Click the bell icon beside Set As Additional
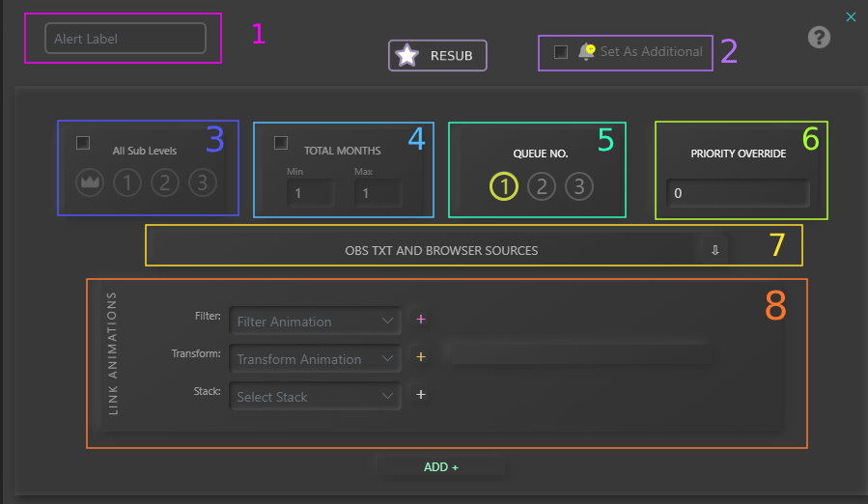868x504 pixels. click(x=586, y=51)
